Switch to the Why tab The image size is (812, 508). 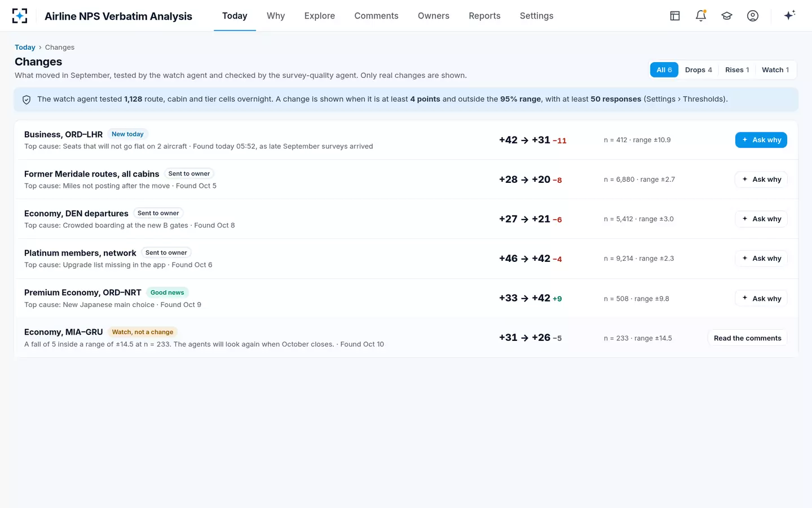276,16
